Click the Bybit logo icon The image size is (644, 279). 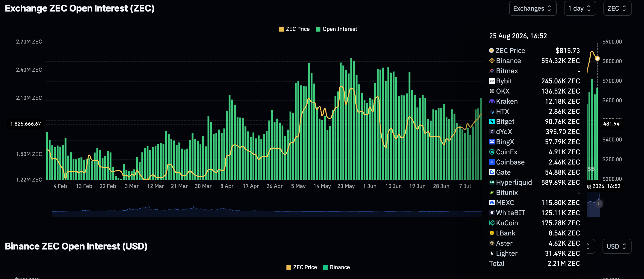click(x=491, y=81)
